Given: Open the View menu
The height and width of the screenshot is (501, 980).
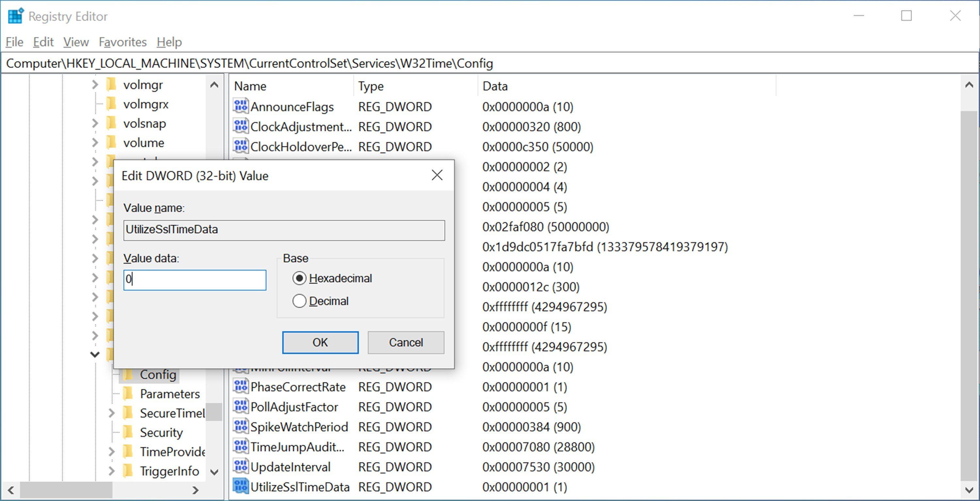Looking at the screenshot, I should pos(76,42).
